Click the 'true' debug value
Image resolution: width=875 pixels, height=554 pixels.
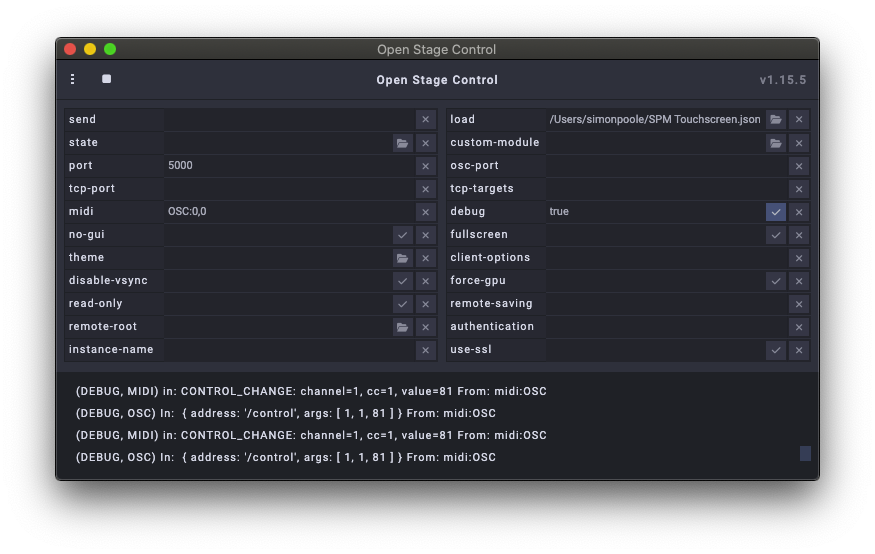tap(559, 211)
